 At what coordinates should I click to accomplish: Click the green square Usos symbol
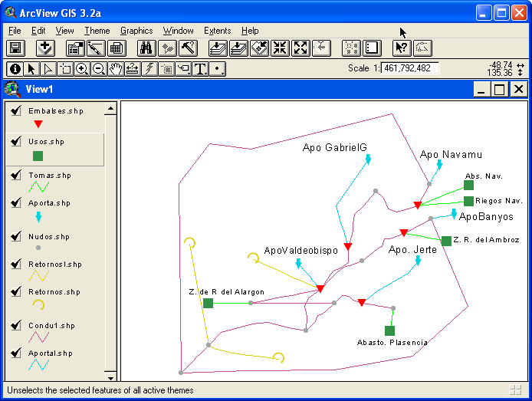38,156
